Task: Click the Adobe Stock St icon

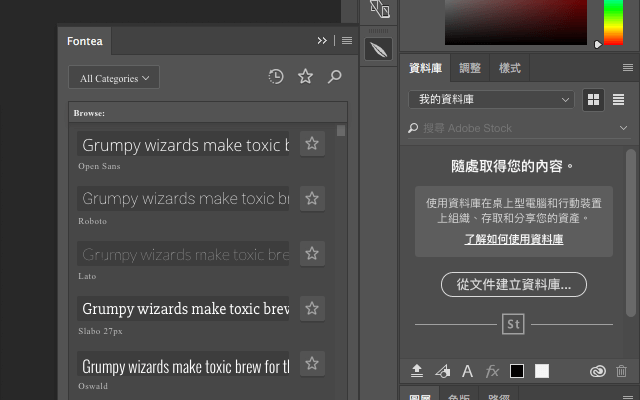Action: pos(513,324)
